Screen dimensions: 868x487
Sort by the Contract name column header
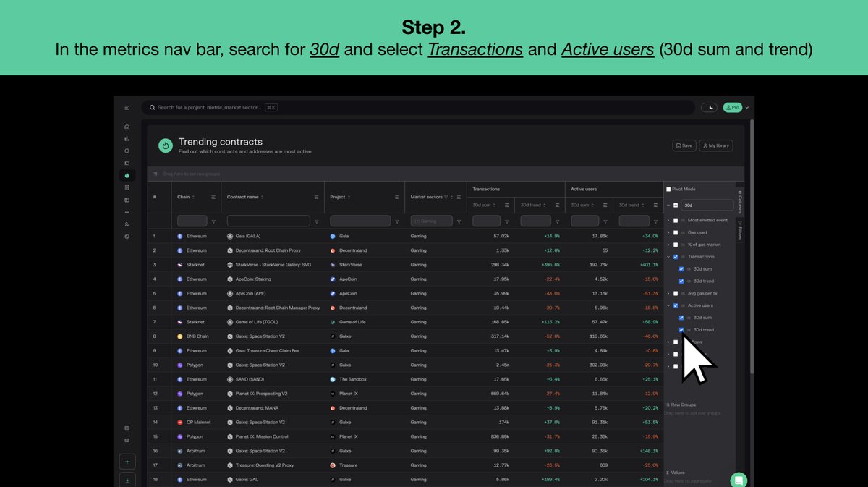[245, 197]
